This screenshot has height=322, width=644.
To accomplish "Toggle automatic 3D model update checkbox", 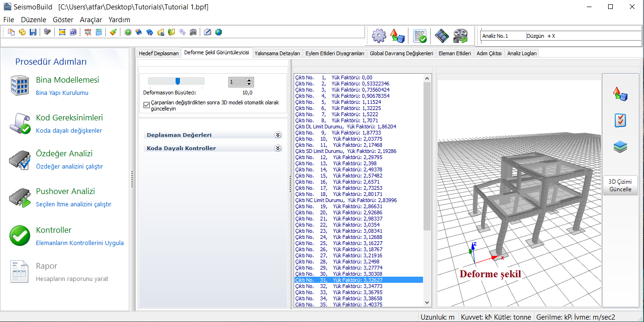I will tap(146, 105).
